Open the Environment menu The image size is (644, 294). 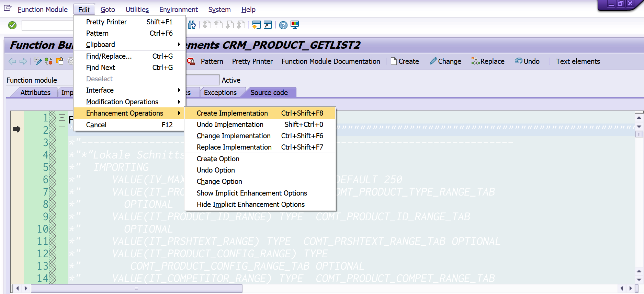[179, 10]
